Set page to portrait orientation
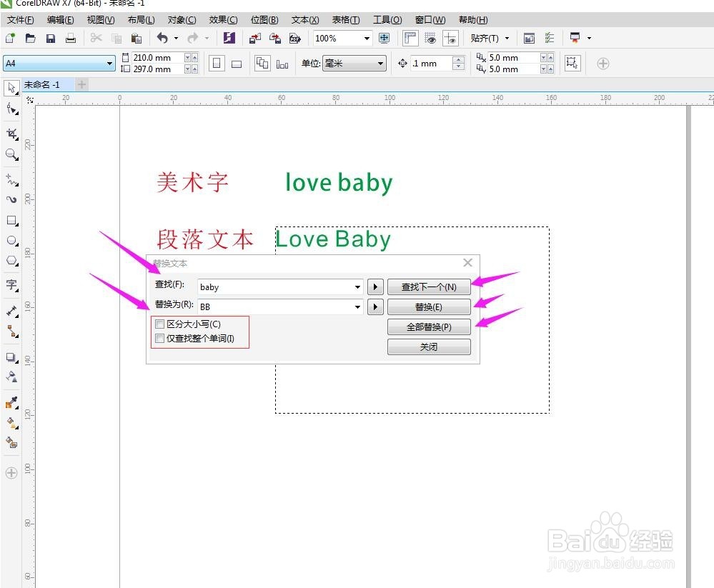Image resolution: width=714 pixels, height=588 pixels. click(x=217, y=64)
